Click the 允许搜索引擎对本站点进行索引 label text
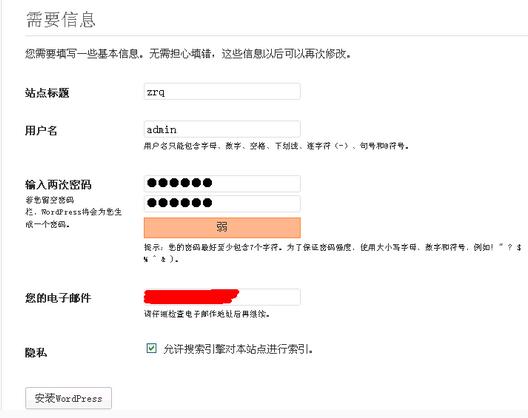The image size is (528, 418). click(x=238, y=349)
